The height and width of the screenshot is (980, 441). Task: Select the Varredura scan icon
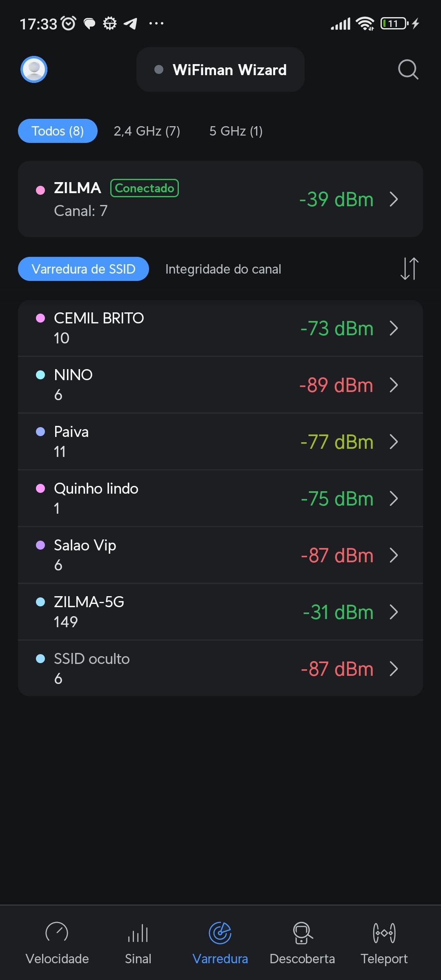[x=220, y=933]
